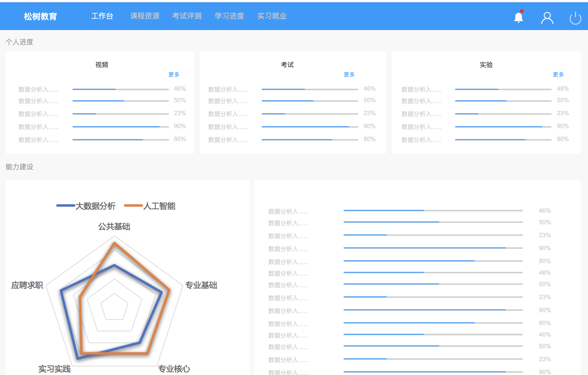Click the 90% progress bar in 考试 card
The height and width of the screenshot is (375, 588).
click(x=310, y=127)
